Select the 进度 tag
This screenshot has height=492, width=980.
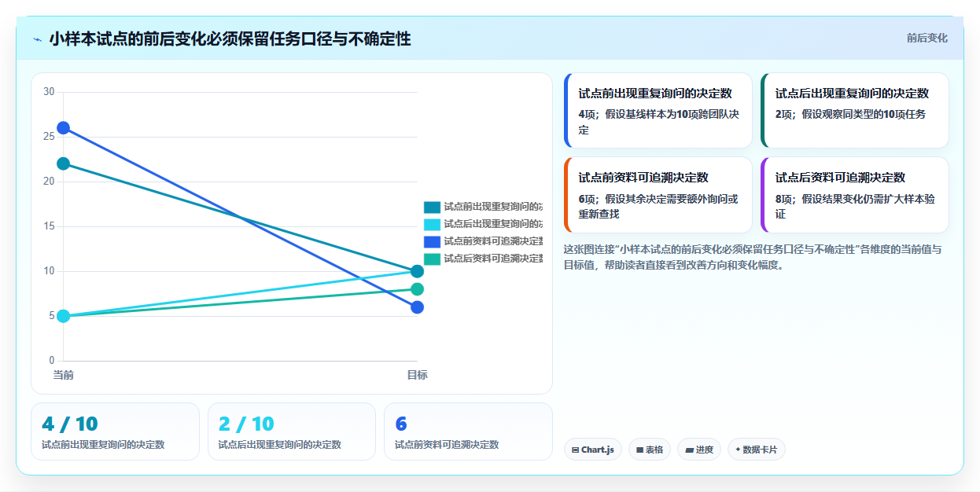point(699,450)
